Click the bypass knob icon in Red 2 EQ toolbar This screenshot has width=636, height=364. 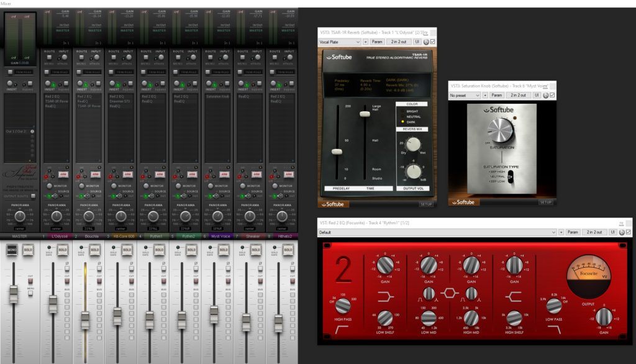pyautogui.click(x=621, y=232)
